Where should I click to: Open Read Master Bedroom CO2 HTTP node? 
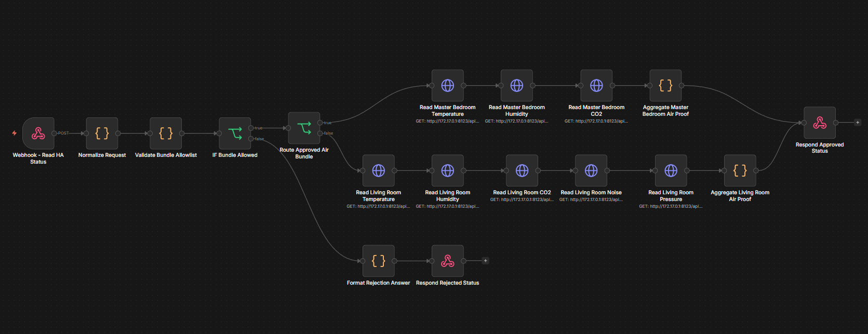[596, 86]
